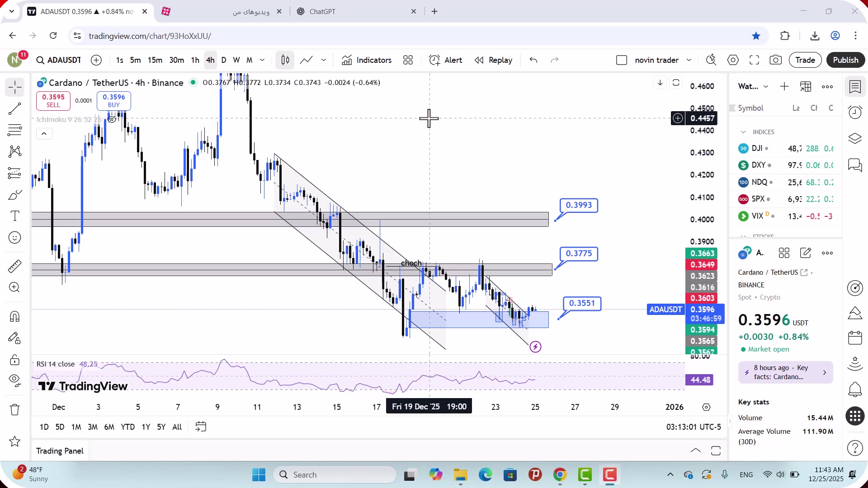Open the Alerts clock icon in right sidebar
The image size is (868, 488).
[x=855, y=113]
